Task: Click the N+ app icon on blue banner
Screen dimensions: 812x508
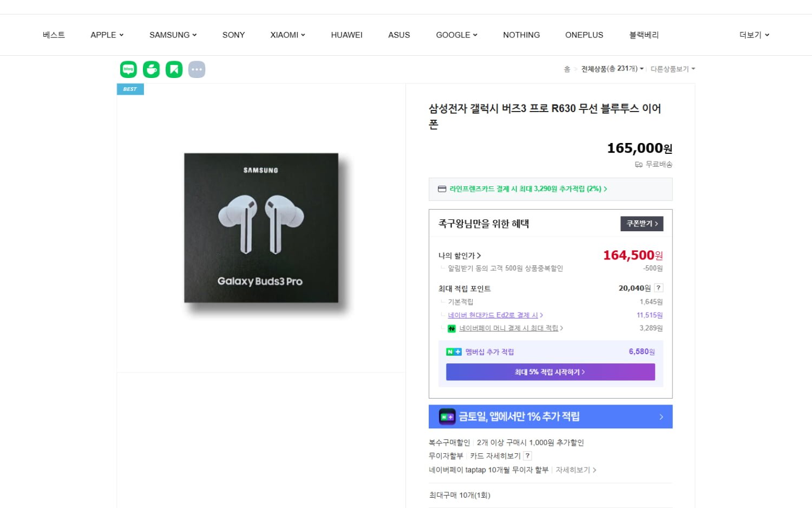Action: [447, 416]
